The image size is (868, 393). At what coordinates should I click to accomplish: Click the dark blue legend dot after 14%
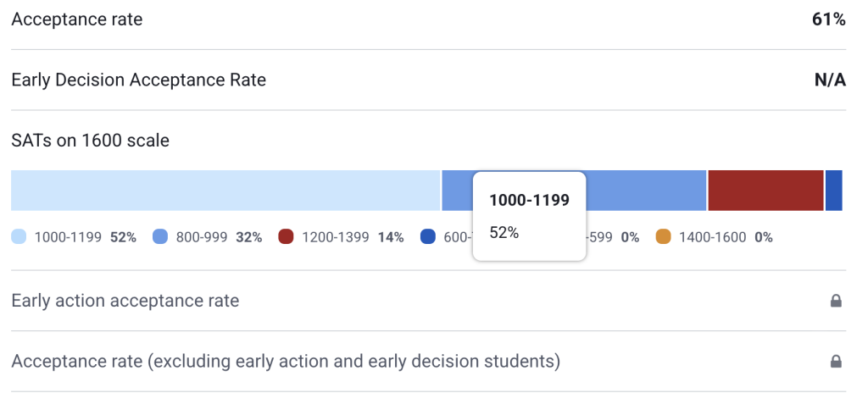[x=428, y=237]
